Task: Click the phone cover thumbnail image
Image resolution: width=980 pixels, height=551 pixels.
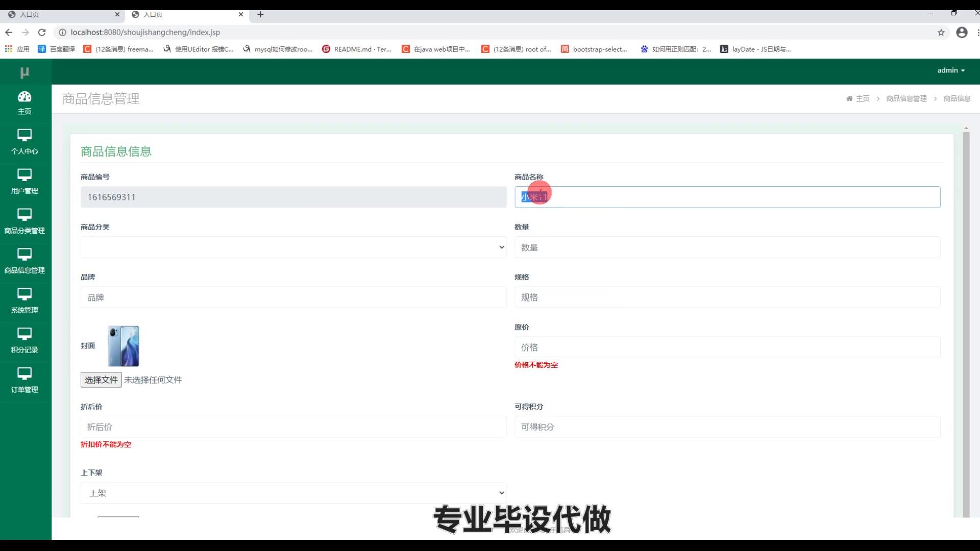Action: point(124,346)
